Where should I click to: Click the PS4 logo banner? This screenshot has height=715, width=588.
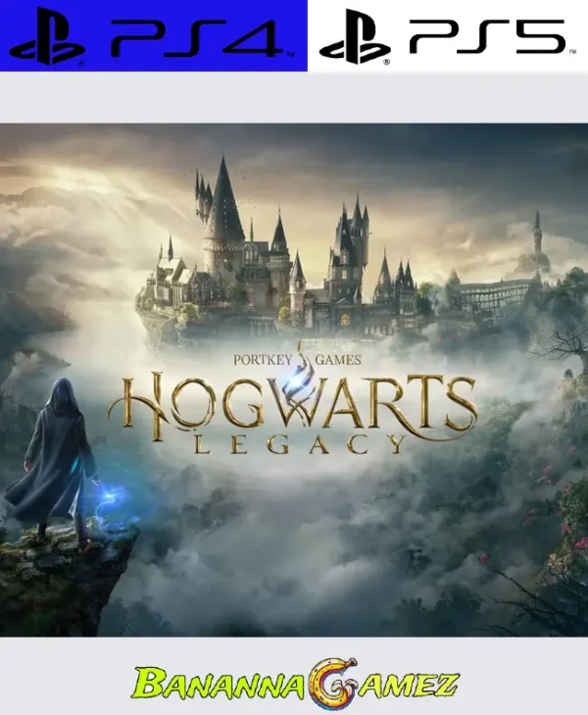pyautogui.click(x=154, y=35)
